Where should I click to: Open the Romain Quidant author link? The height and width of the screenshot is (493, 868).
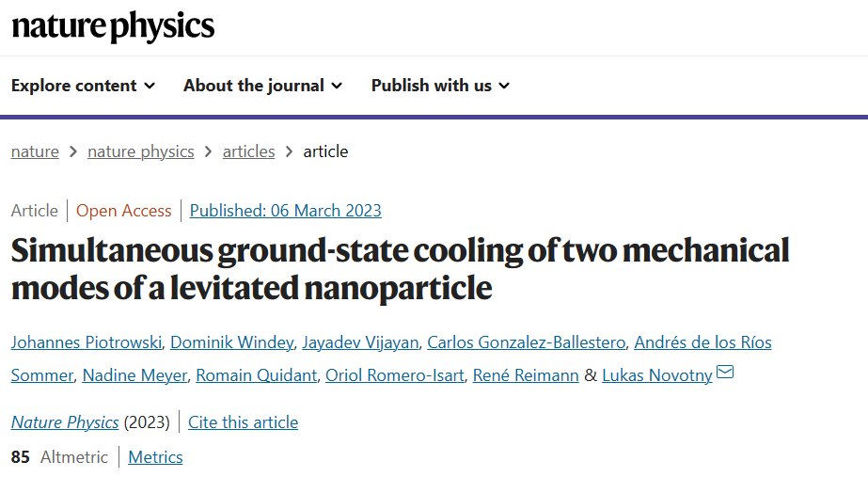point(257,375)
